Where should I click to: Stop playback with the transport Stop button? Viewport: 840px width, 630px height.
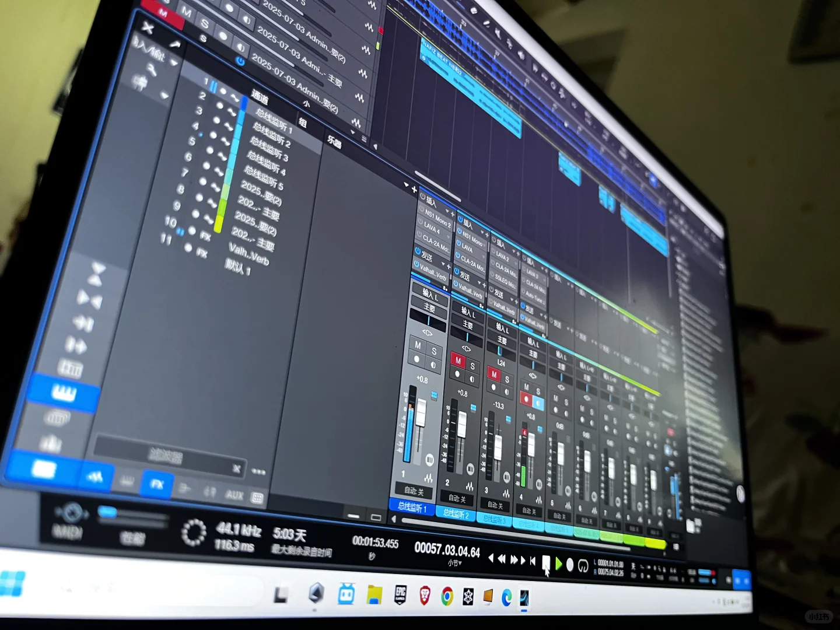pyautogui.click(x=547, y=562)
